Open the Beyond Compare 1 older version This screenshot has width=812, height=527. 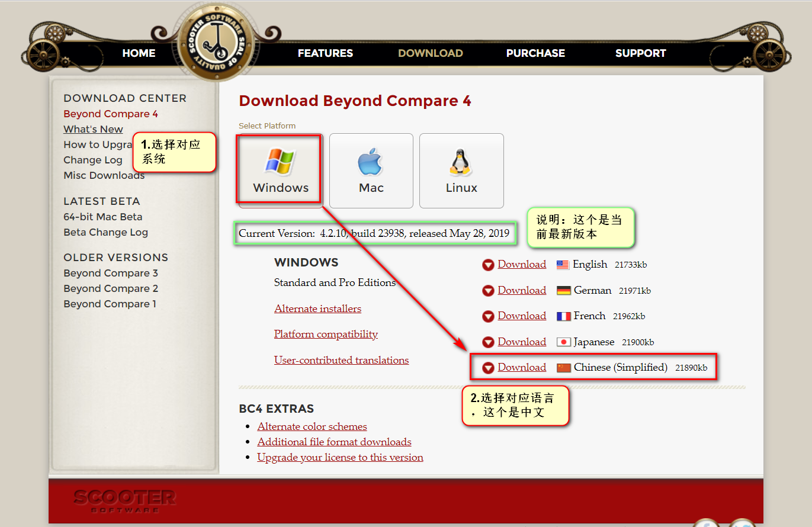point(110,304)
